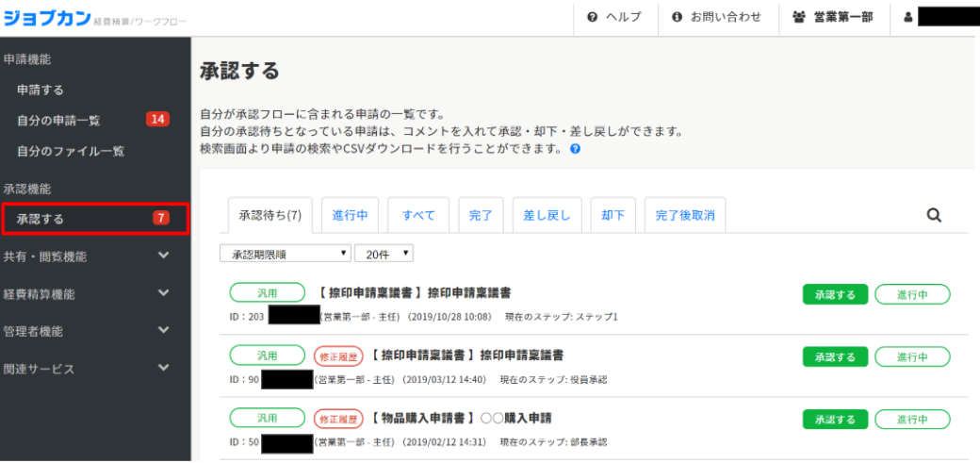Click 修正履歴 tag on ID 90 row
980x463 pixels.
pyautogui.click(x=338, y=356)
